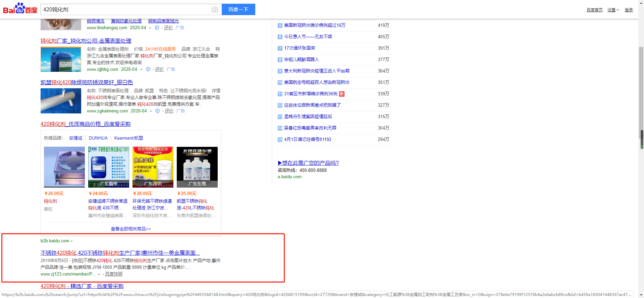Expand dropdown arrow next to www.zj123.com

click(x=99, y=275)
